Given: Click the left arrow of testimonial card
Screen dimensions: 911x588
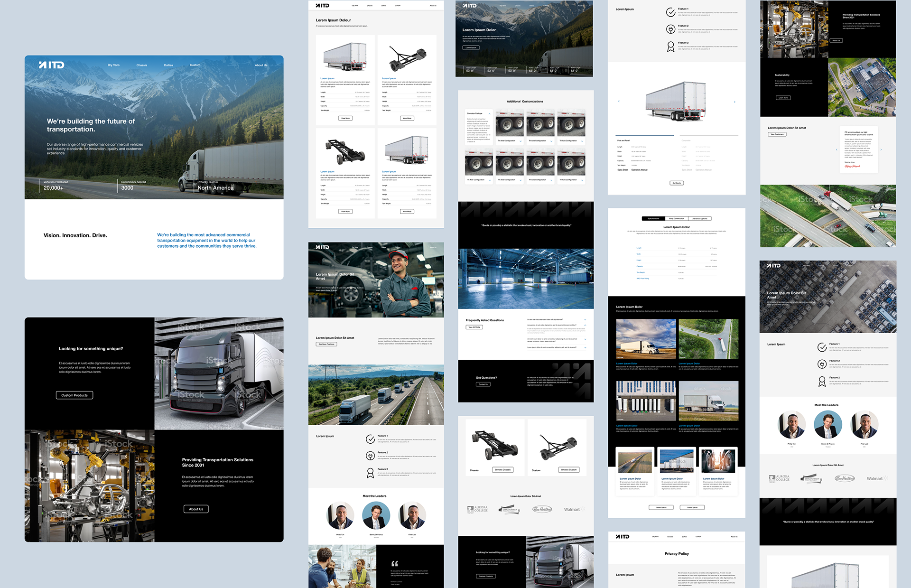Looking at the screenshot, I should [837, 149].
